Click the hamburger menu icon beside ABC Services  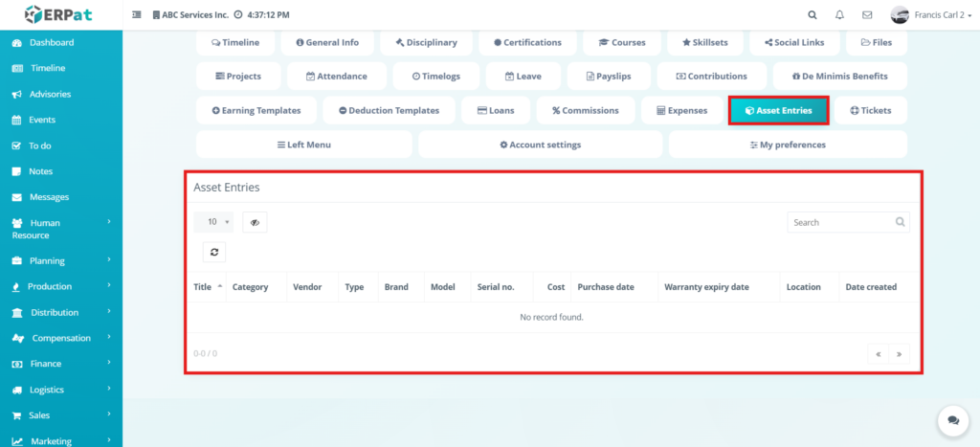pyautogui.click(x=137, y=15)
